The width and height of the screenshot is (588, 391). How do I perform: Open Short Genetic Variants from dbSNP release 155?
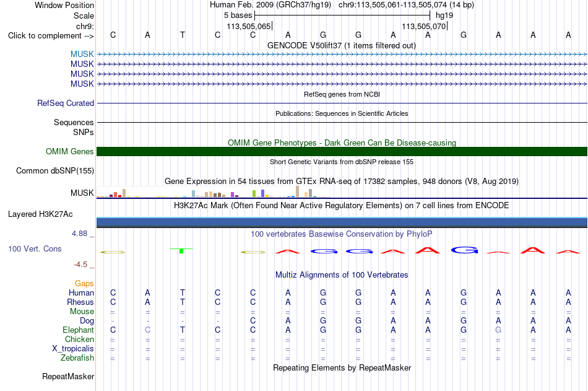342,162
